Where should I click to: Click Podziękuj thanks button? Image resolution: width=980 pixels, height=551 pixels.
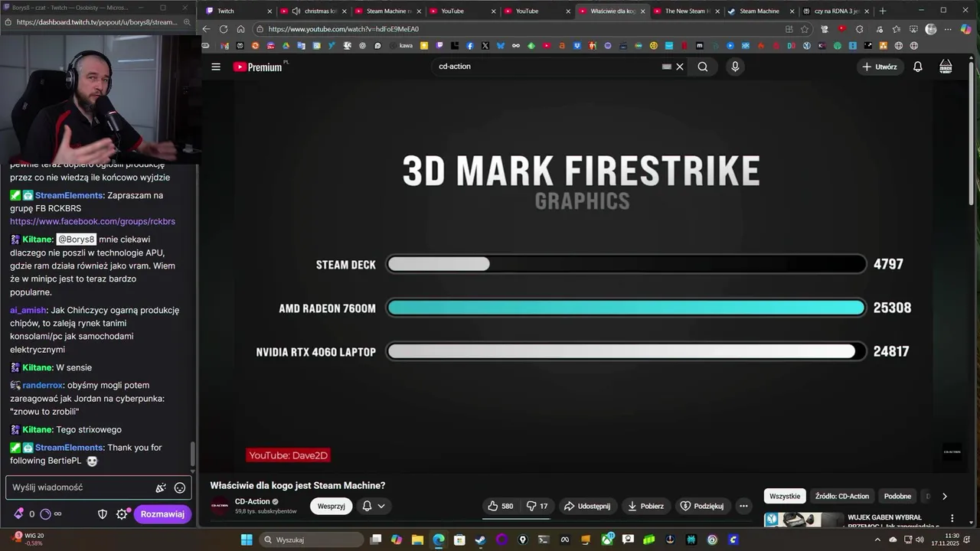tap(702, 506)
